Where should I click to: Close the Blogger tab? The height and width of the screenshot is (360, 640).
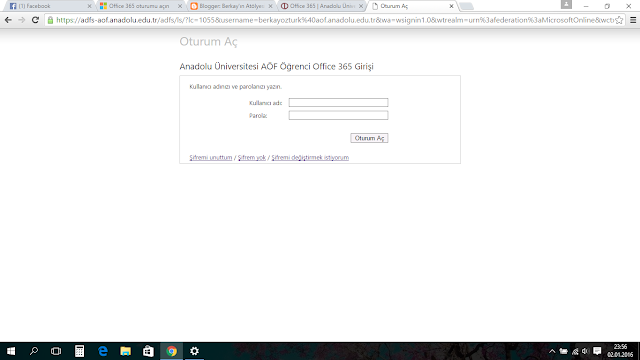click(270, 6)
